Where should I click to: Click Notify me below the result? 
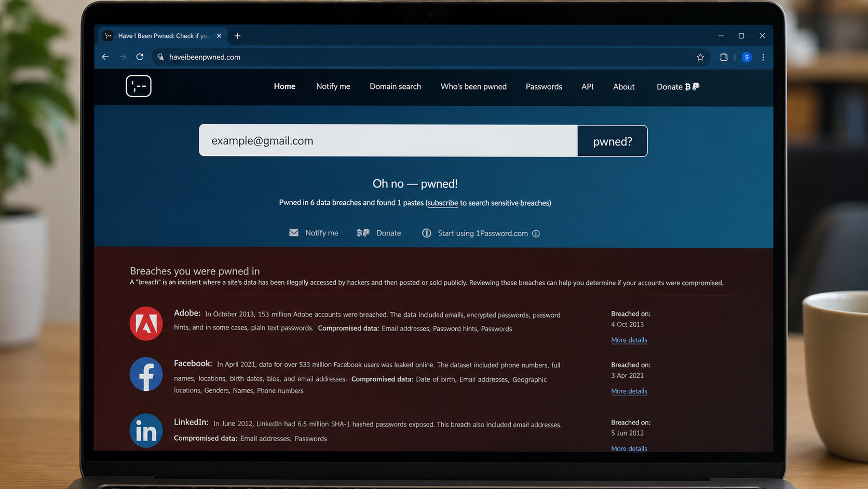tap(321, 233)
